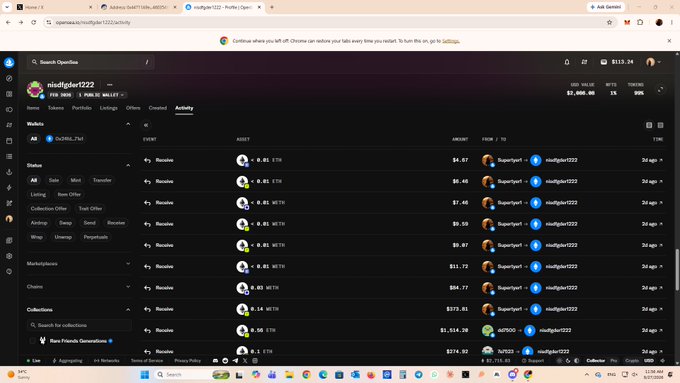680x383 pixels.
Task: Expand the profile stats panel icon
Action: coord(660,89)
